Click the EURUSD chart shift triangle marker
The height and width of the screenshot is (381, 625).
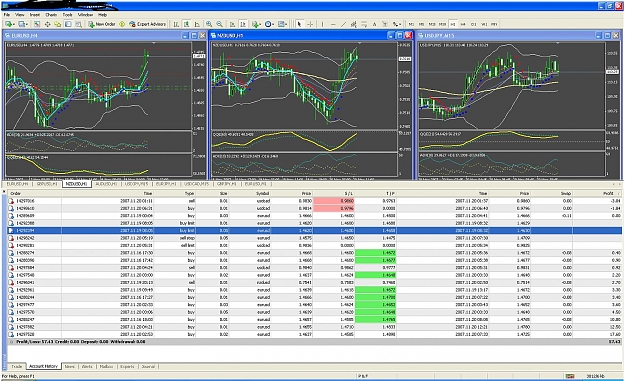click(x=154, y=43)
